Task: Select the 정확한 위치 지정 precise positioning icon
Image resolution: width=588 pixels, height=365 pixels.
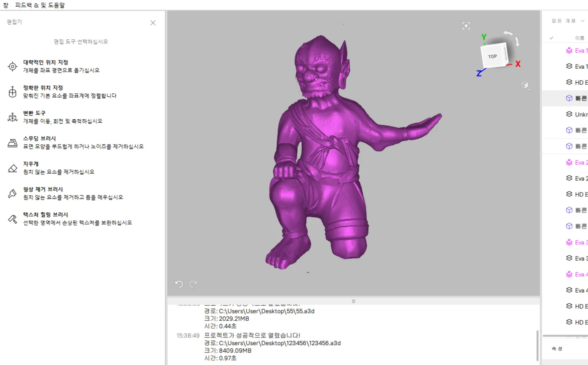Action: (x=12, y=92)
